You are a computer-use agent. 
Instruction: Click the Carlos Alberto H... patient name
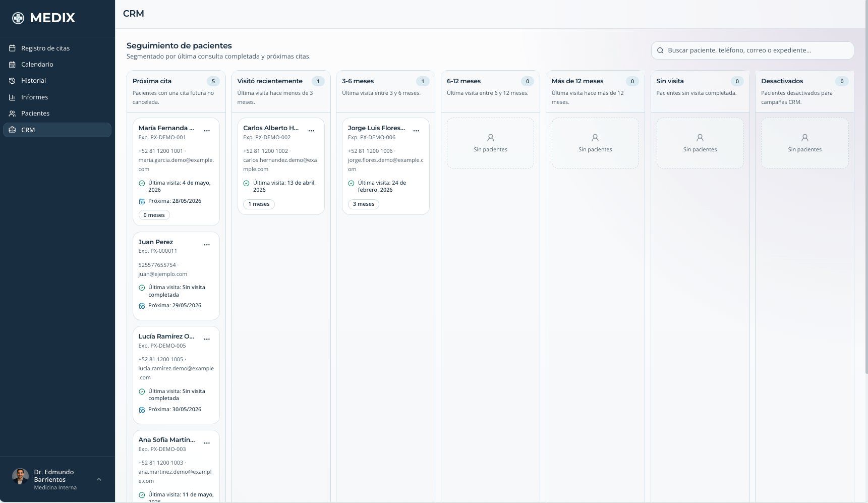[x=271, y=128]
